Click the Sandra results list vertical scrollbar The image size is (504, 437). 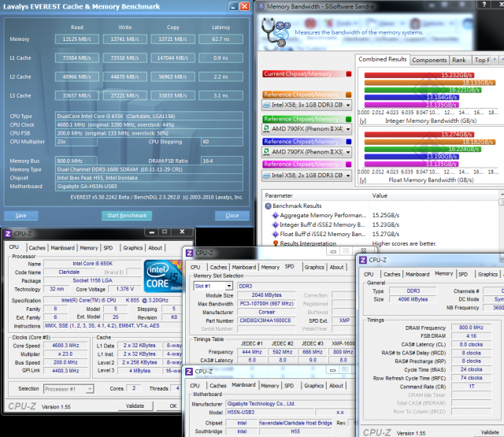coord(501,220)
